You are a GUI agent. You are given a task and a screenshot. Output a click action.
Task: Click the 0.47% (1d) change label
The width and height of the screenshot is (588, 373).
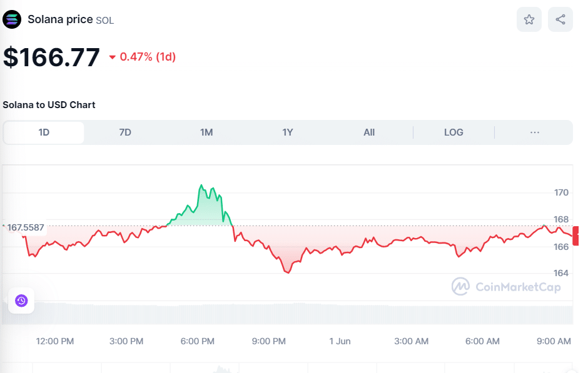(148, 57)
